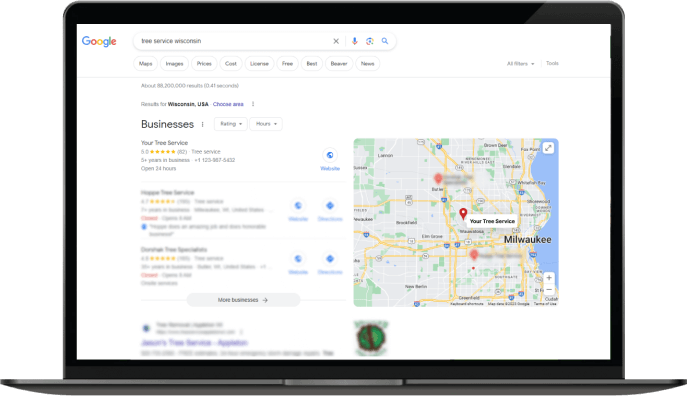Image resolution: width=687 pixels, height=399 pixels.
Task: Click the round green logo thumbnail
Action: [x=371, y=338]
